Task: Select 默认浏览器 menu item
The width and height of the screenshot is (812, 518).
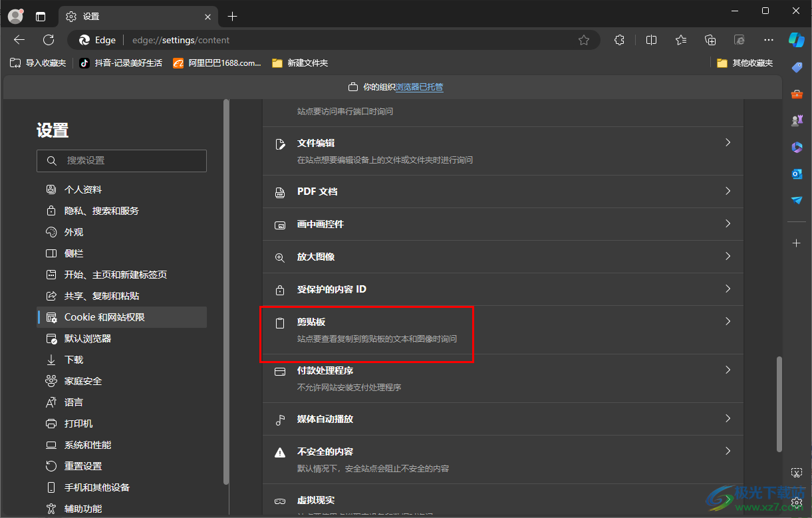Action: 122,338
